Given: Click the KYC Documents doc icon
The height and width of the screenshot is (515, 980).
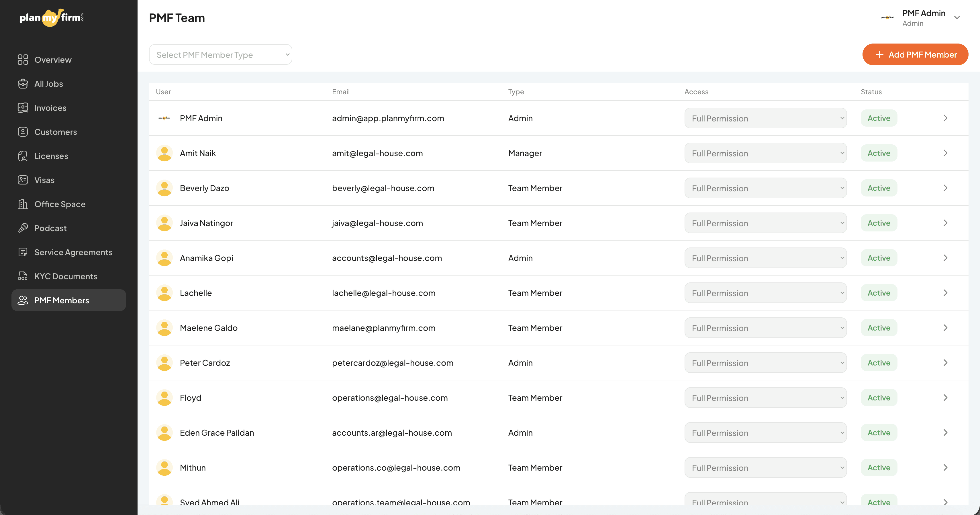Looking at the screenshot, I should click(x=23, y=276).
